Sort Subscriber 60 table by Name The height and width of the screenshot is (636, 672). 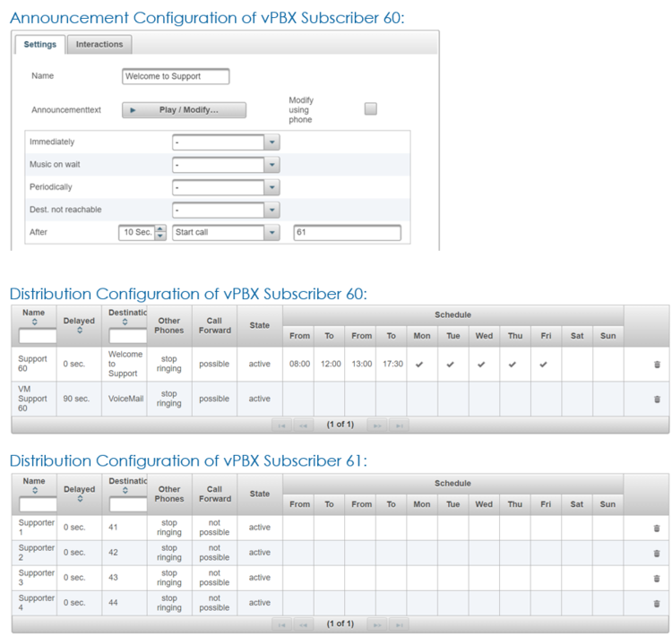pyautogui.click(x=35, y=322)
